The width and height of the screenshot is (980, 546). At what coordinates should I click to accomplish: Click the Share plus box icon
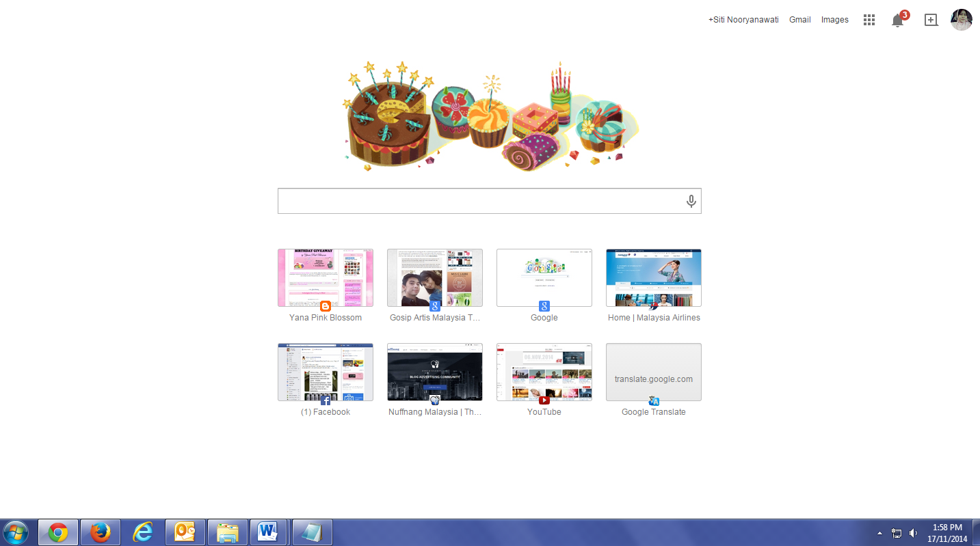point(931,20)
